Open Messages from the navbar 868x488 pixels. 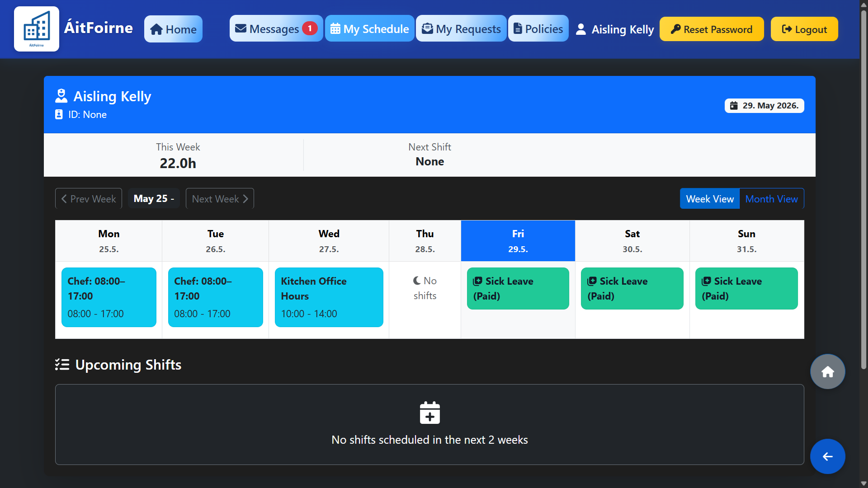(x=276, y=28)
